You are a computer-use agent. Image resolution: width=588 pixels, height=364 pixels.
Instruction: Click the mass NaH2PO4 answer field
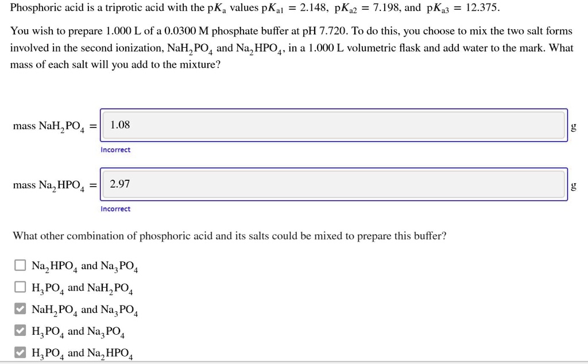(x=333, y=125)
